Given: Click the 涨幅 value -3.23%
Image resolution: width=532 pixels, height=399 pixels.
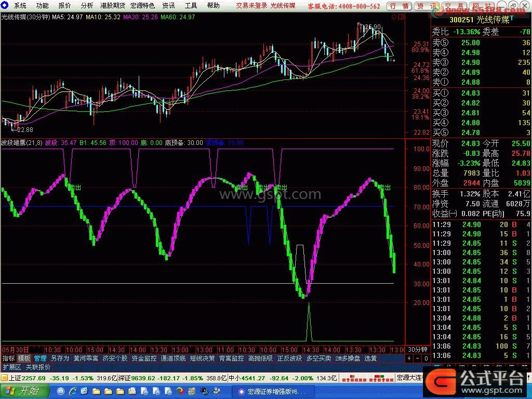Looking at the screenshot, I should point(469,163).
